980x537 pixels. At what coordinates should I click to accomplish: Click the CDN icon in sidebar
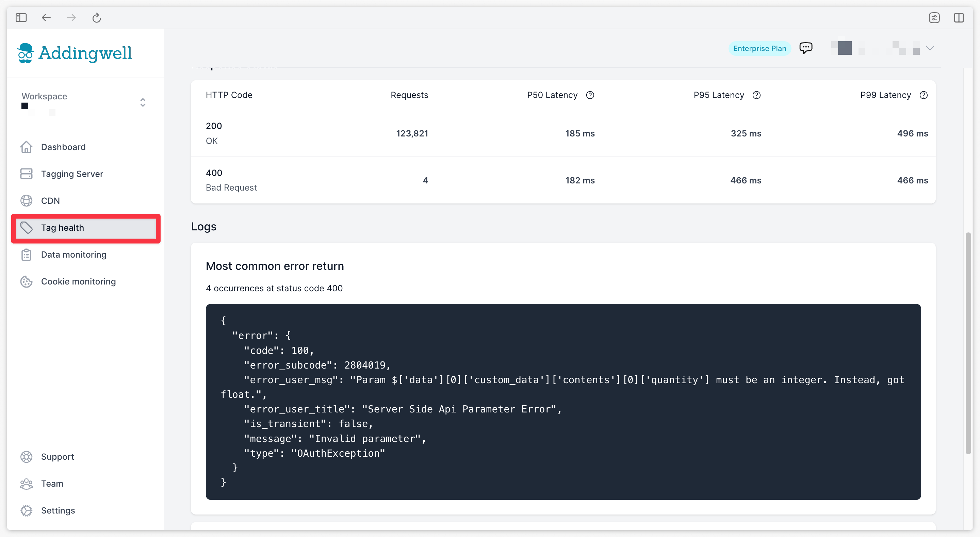coord(26,200)
